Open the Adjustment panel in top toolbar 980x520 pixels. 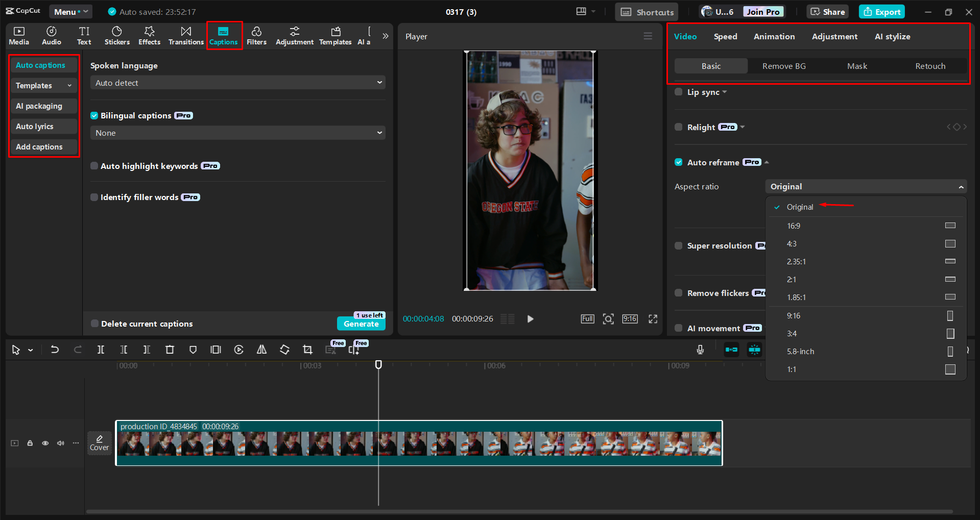click(x=295, y=36)
